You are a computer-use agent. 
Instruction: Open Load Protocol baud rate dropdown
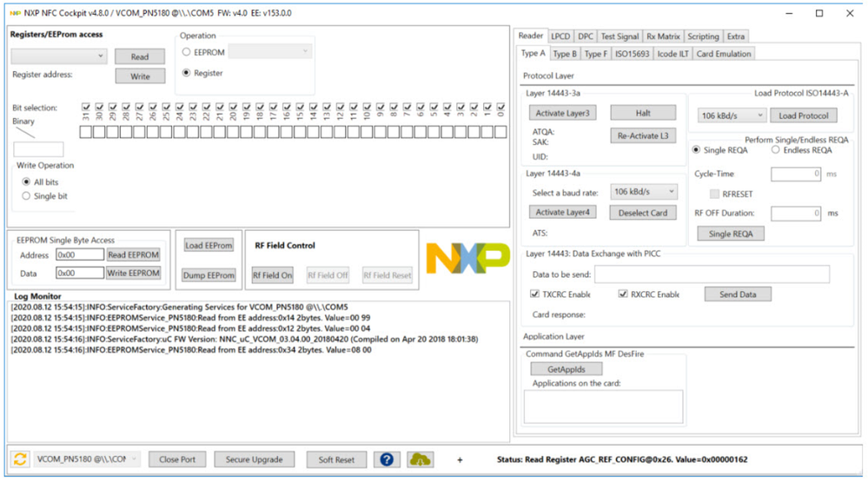[x=732, y=116]
